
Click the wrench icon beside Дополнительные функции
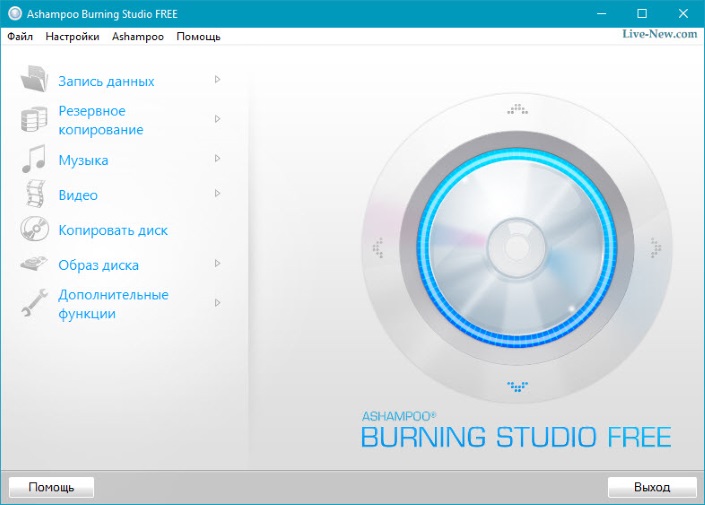point(35,303)
